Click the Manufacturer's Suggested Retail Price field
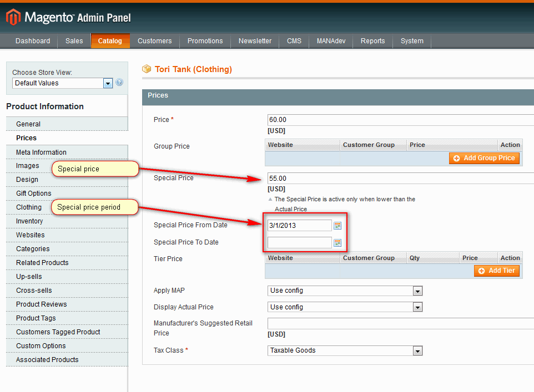This screenshot has height=392, width=534. [401, 324]
